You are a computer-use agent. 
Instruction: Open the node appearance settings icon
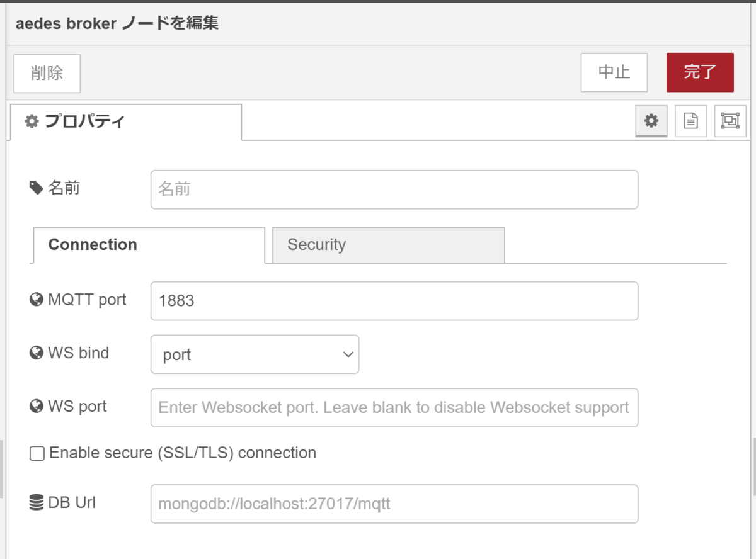pos(730,121)
